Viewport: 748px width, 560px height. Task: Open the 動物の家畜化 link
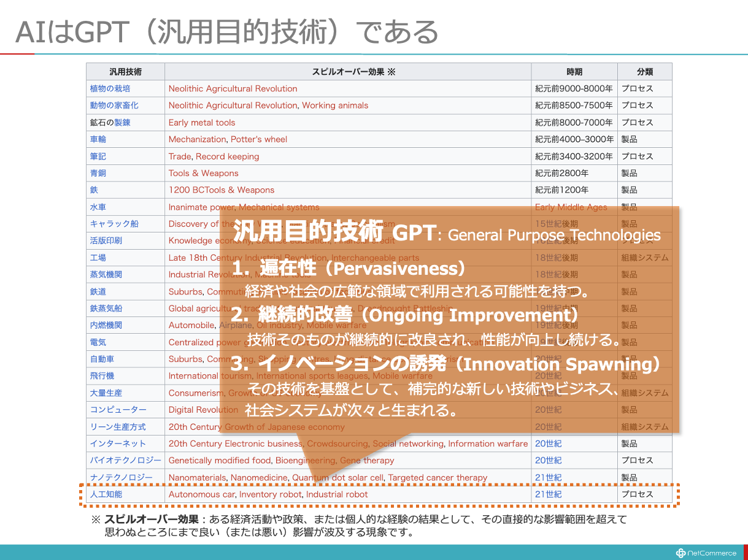114,105
